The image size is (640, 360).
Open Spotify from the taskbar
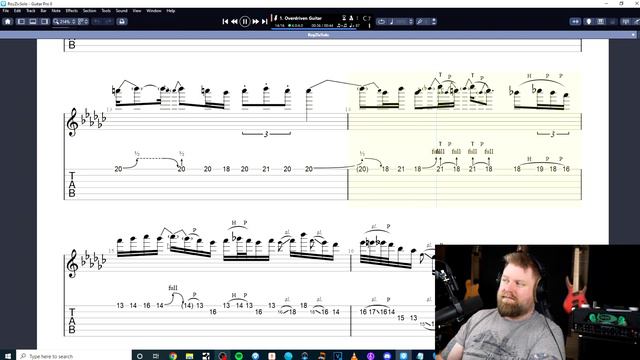tap(239, 356)
